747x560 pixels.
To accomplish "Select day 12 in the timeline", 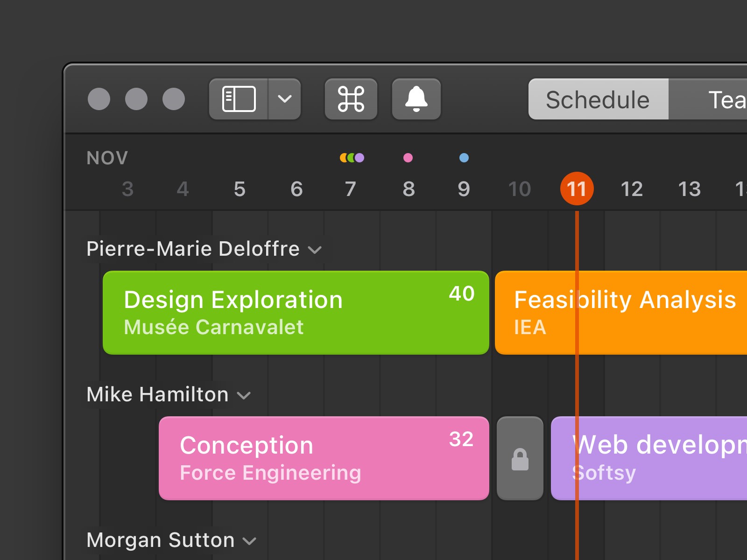I will [632, 189].
